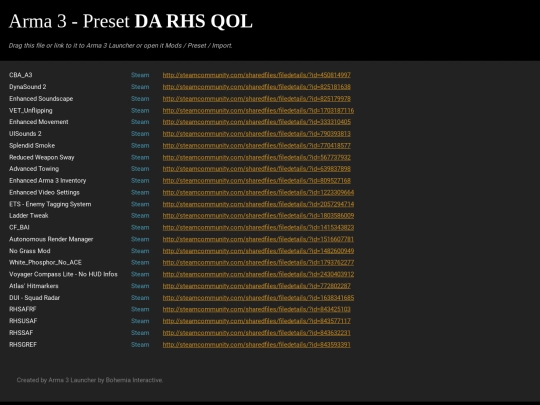Click the Steam label in the Splendid Smoke row
The height and width of the screenshot is (405, 540).
click(140, 145)
